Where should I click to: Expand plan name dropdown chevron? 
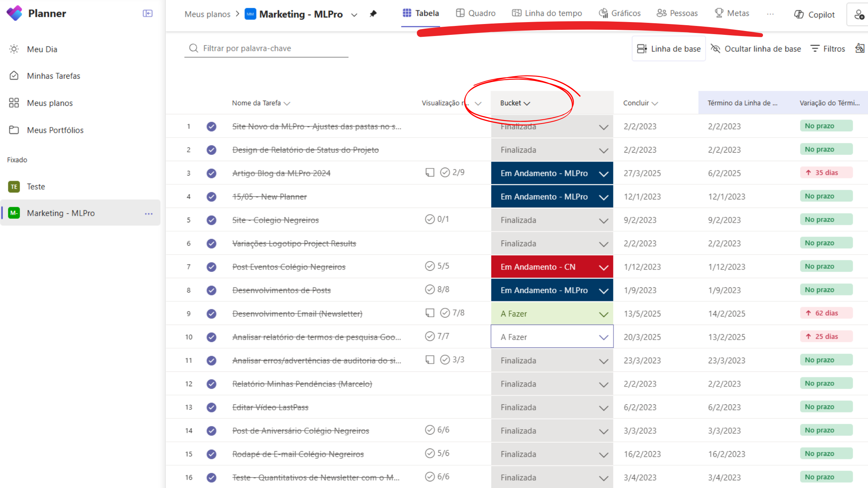point(354,15)
